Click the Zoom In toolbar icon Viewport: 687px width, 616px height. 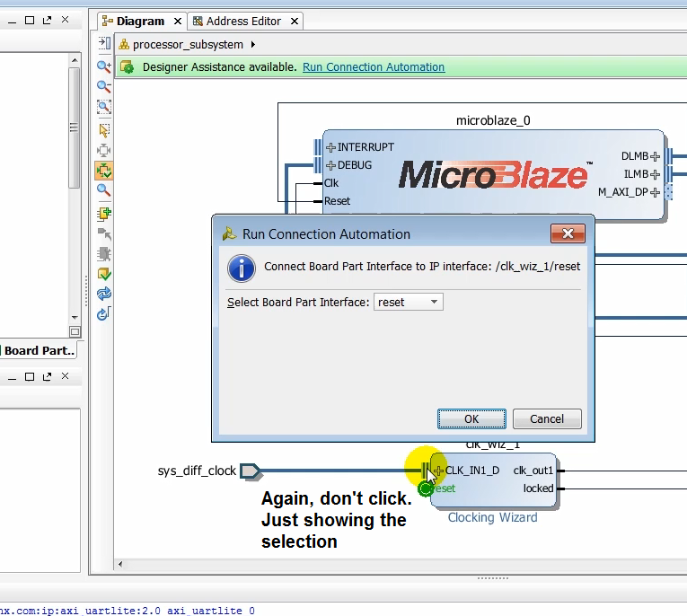[104, 66]
